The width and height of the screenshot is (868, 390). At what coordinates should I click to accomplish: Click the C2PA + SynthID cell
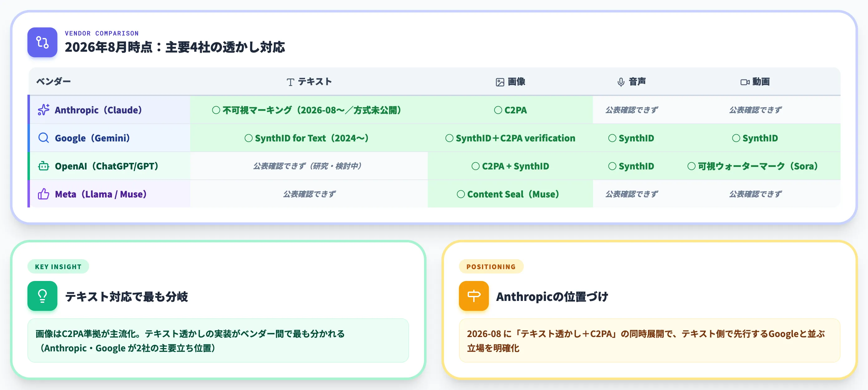[x=510, y=166]
